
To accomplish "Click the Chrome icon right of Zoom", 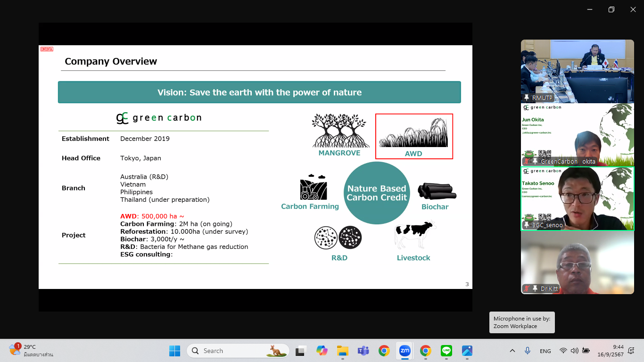I will pos(425,351).
